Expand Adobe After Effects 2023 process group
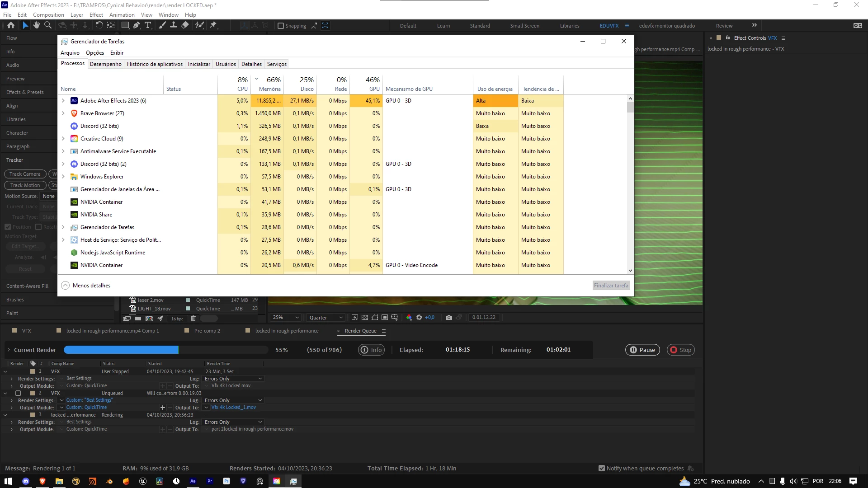 click(63, 101)
